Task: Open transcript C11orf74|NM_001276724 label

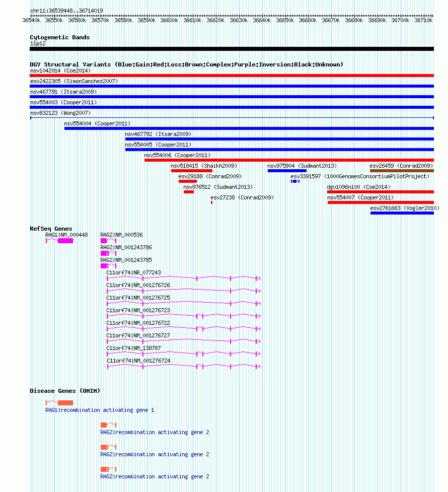Action: [x=138, y=361]
